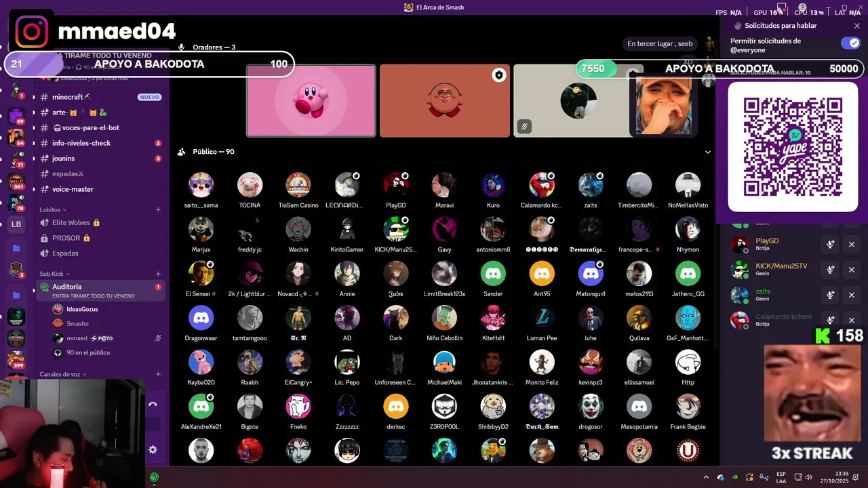Dismiss KICK/Manu25TV's speak request

[x=852, y=270]
